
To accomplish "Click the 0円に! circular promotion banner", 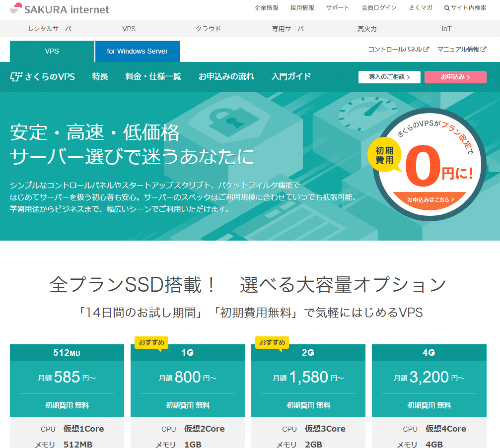I will tap(429, 164).
